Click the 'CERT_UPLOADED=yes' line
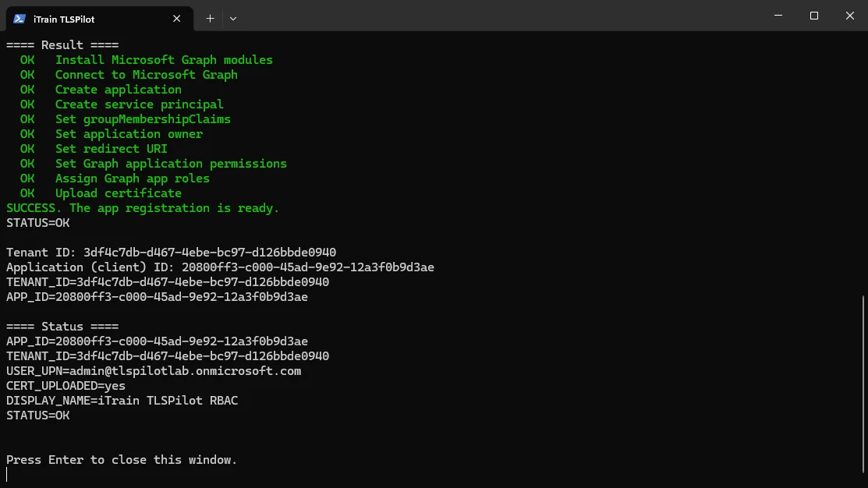Screen dimensions: 868x488 coord(66,386)
